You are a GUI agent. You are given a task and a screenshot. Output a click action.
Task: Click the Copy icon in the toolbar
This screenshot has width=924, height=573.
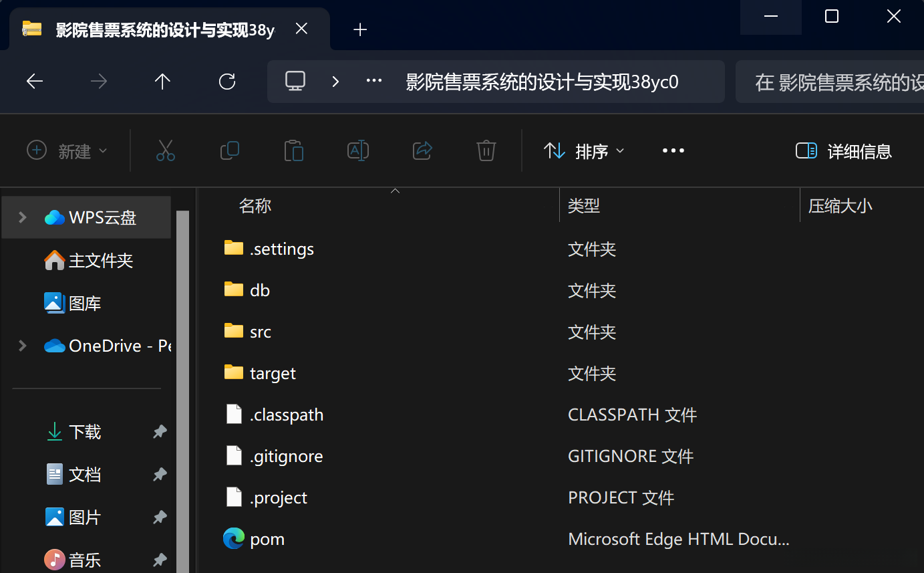pyautogui.click(x=230, y=150)
